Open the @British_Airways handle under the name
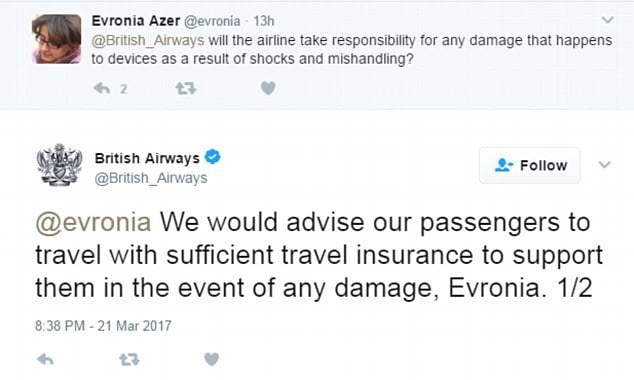This screenshot has height=380, width=634. [151, 178]
